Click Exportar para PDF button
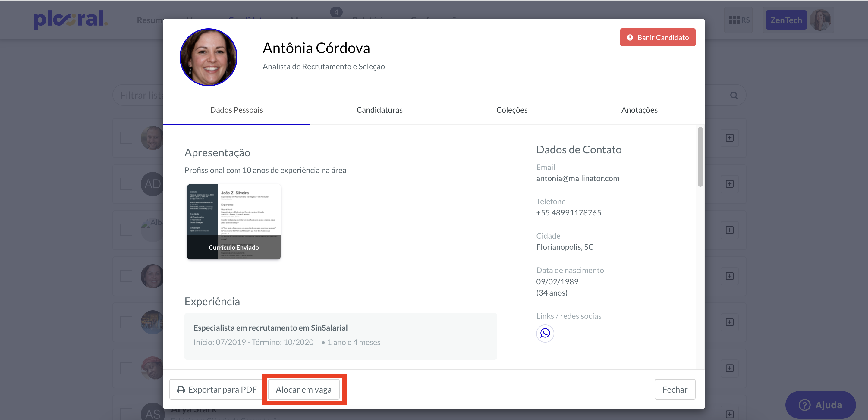Screen dimensions: 868x420 (217, 390)
